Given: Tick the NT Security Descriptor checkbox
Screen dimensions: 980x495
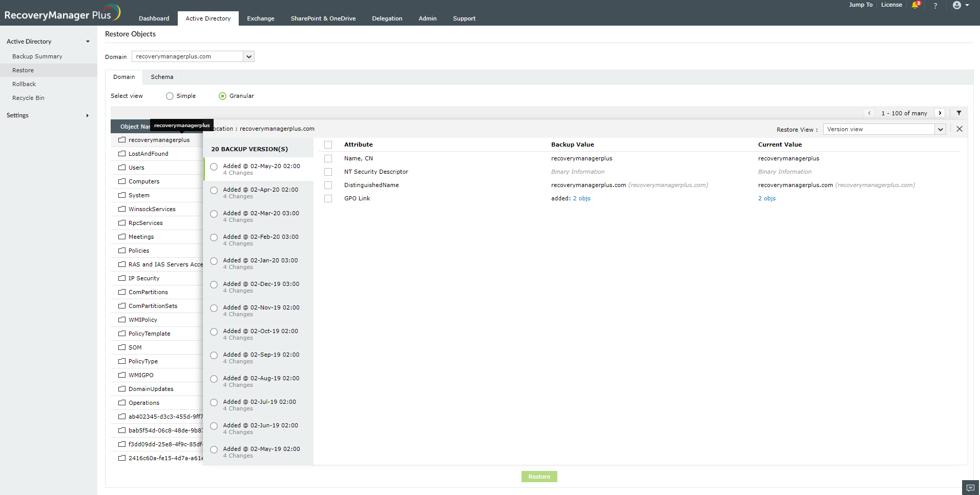Looking at the screenshot, I should (328, 172).
